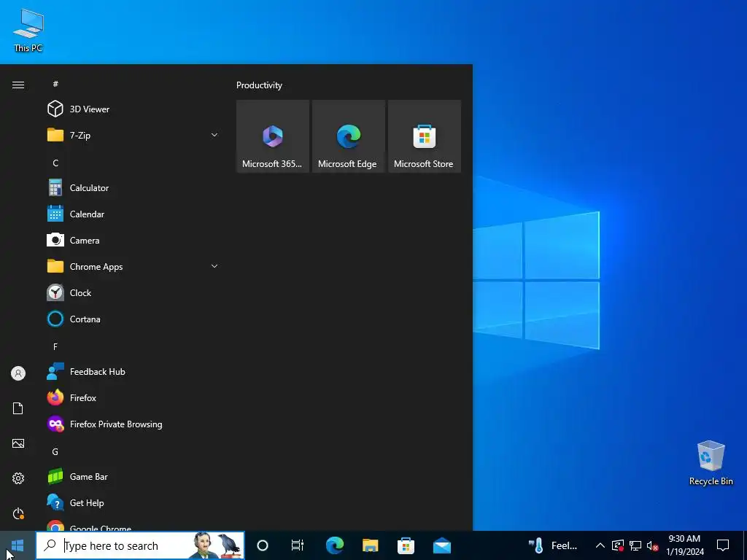Click the G letter header in app list
The width and height of the screenshot is (747, 560).
55,452
